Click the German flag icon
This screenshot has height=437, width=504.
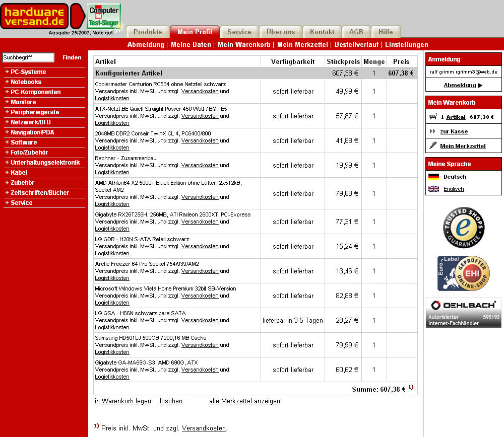[x=433, y=177]
